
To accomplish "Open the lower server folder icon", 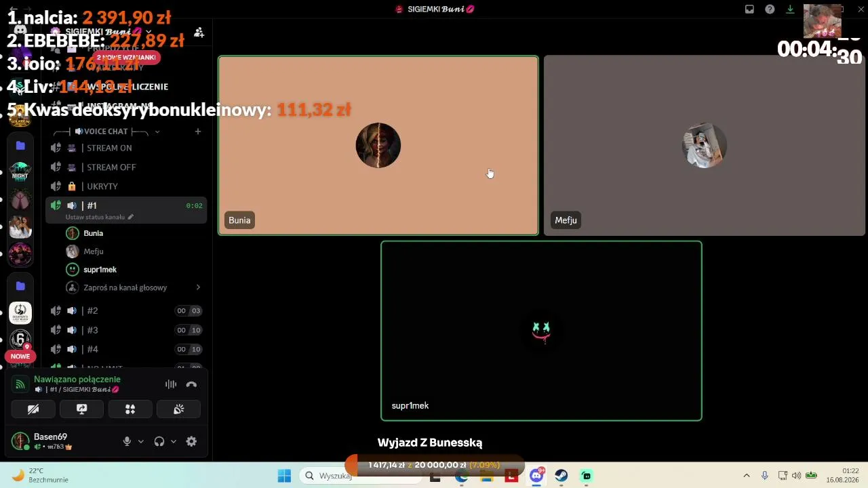I will click(x=20, y=286).
